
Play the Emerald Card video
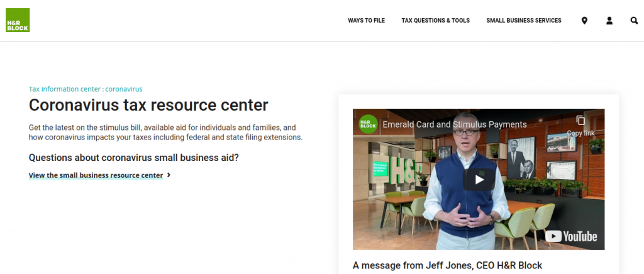coord(479,180)
